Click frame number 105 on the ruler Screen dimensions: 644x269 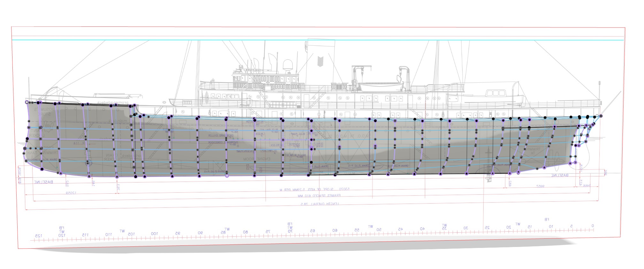[x=131, y=234]
